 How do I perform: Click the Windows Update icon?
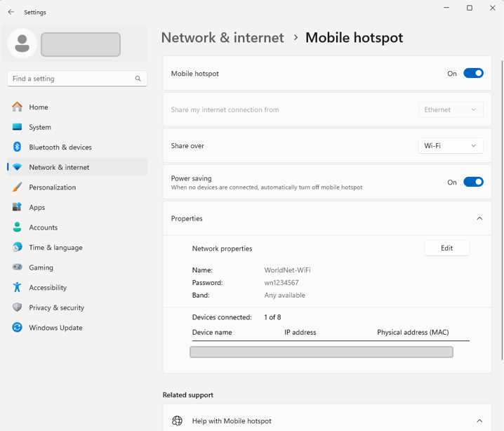18,328
